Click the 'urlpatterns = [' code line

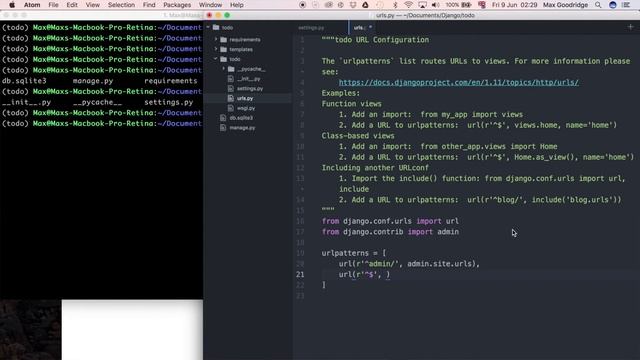click(x=353, y=253)
